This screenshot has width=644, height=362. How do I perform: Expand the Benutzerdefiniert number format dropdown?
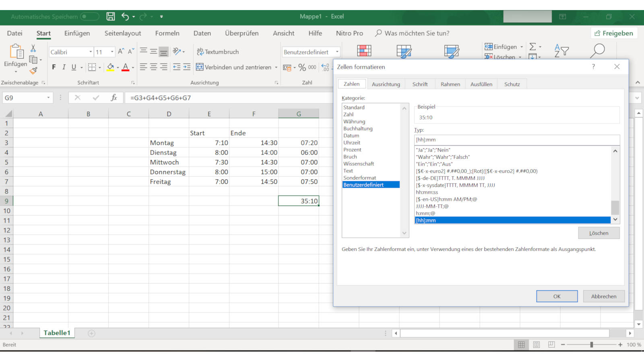tap(337, 52)
